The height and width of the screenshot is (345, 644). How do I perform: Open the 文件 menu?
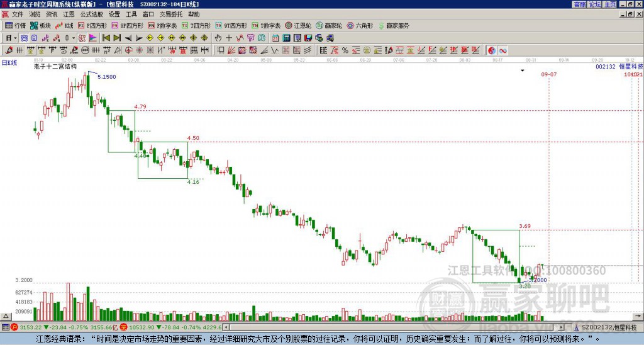[x=18, y=14]
